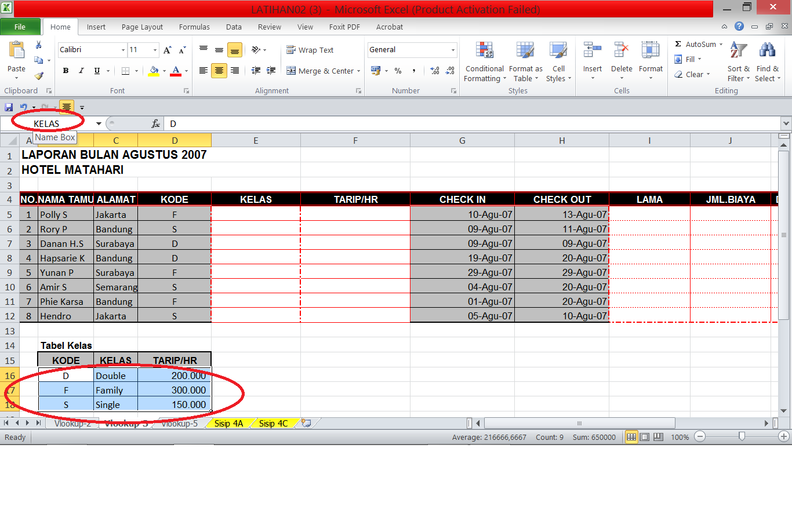This screenshot has width=792, height=532.
Task: Decrease indent icon
Action: 256,71
